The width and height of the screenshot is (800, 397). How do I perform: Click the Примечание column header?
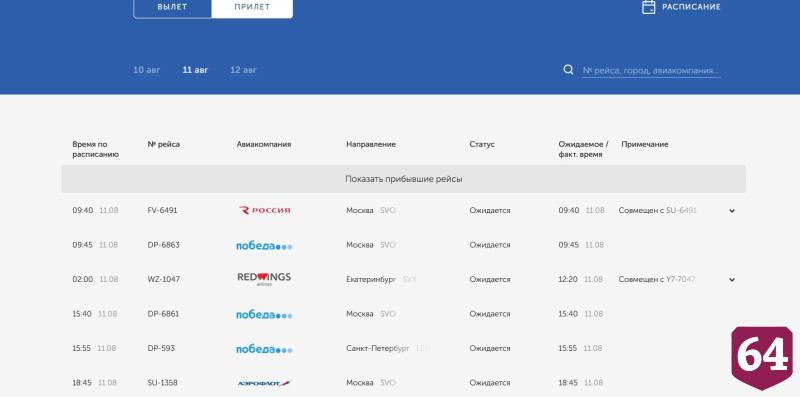644,144
